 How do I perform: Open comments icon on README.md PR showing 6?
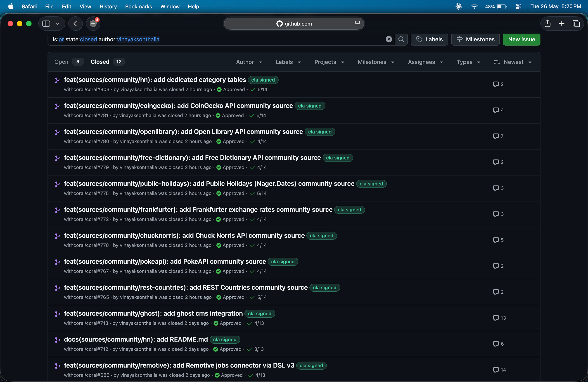(498, 344)
